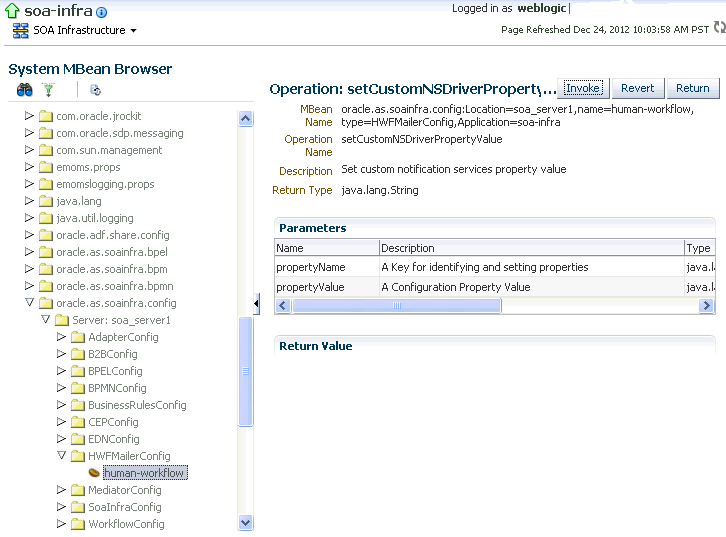The image size is (726, 537).
Task: Click the BusinessRulesConfig folder icon
Action: tap(78, 405)
